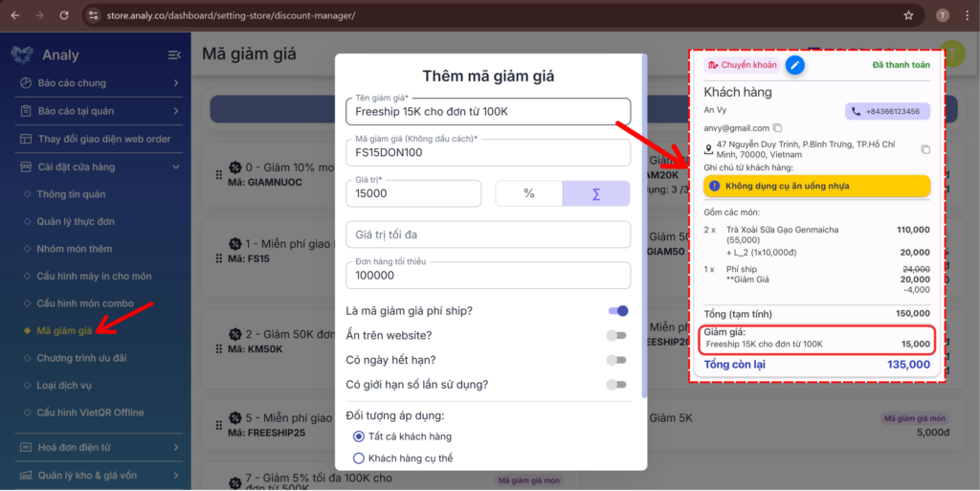
Task: Copy the customer email address
Action: (778, 128)
